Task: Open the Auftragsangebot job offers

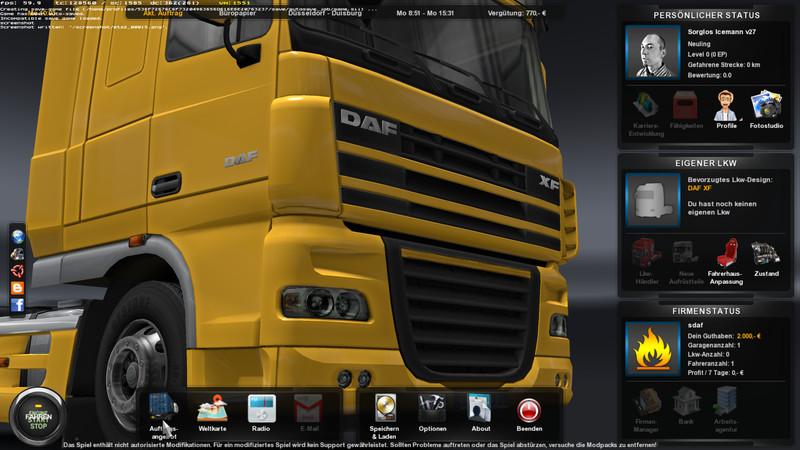Action: pos(164,410)
